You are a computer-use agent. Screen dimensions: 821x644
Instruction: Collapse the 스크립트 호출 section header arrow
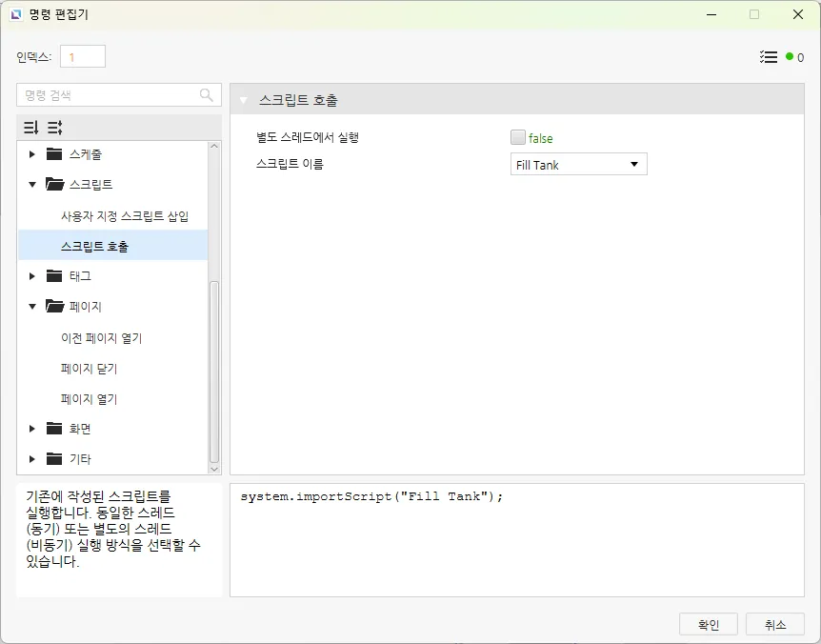click(x=244, y=100)
